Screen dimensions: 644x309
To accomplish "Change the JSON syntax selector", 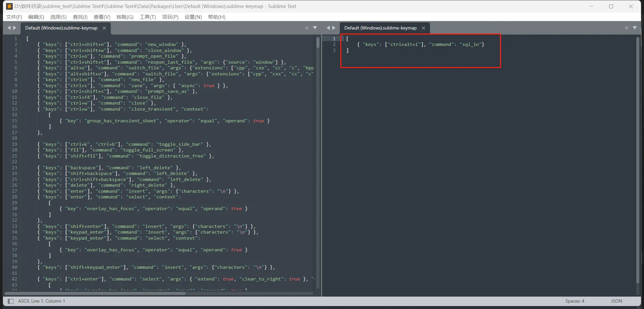I will pos(616,301).
